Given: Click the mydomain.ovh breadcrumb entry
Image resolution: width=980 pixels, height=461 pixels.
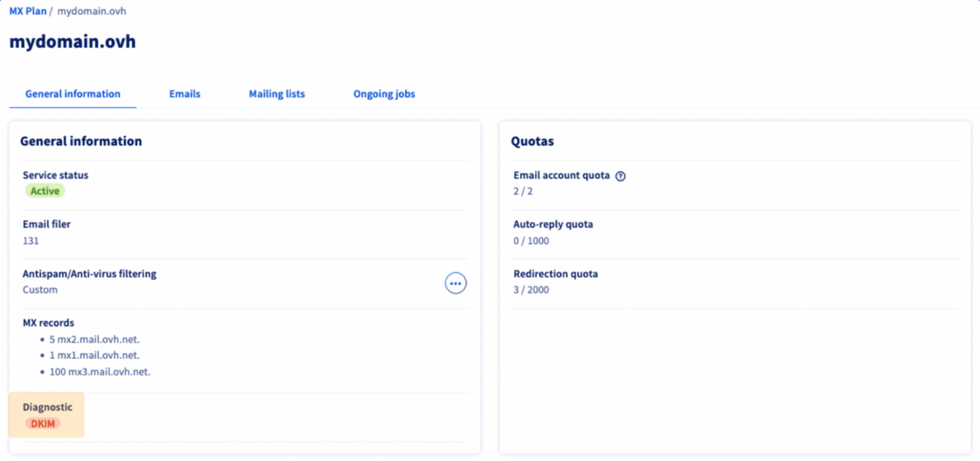Looking at the screenshot, I should click(x=91, y=10).
